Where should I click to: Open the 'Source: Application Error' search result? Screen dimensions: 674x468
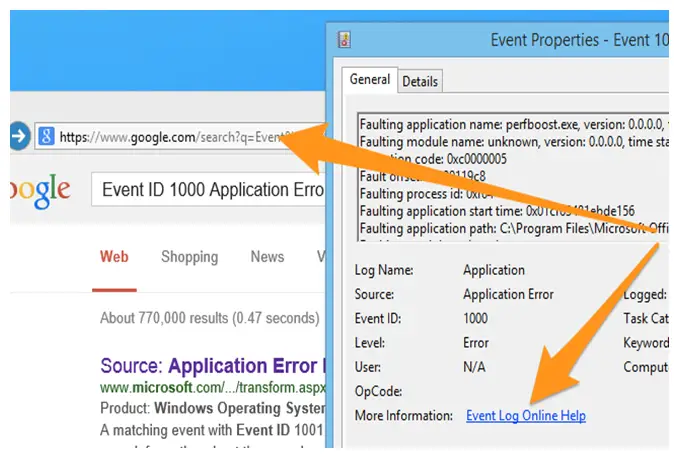(x=213, y=366)
